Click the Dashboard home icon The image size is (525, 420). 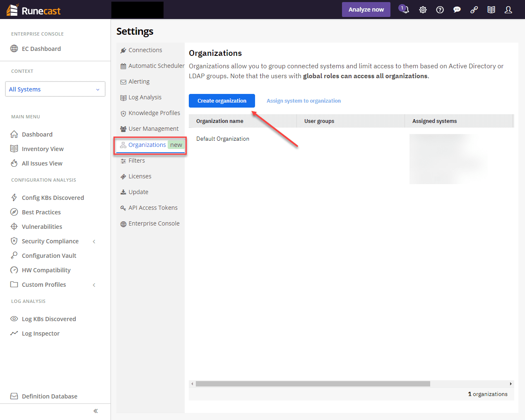[x=14, y=134]
